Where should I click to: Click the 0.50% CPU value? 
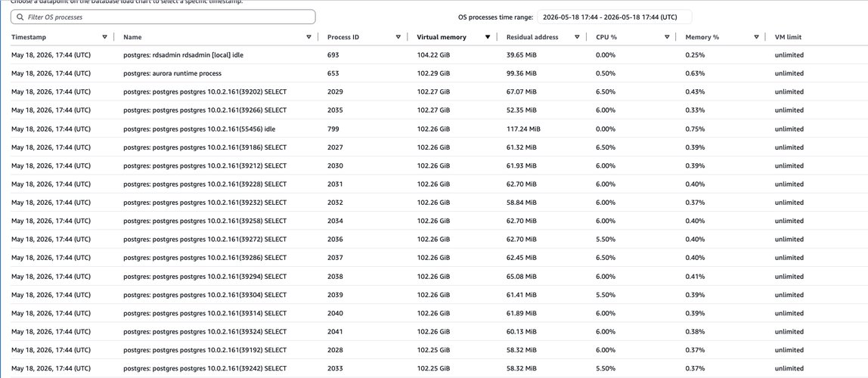(605, 73)
